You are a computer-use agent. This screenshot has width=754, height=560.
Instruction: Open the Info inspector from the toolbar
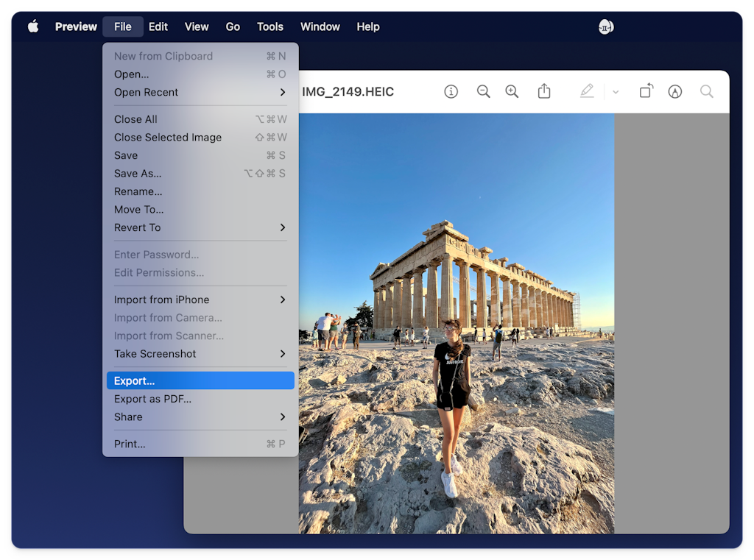(451, 91)
